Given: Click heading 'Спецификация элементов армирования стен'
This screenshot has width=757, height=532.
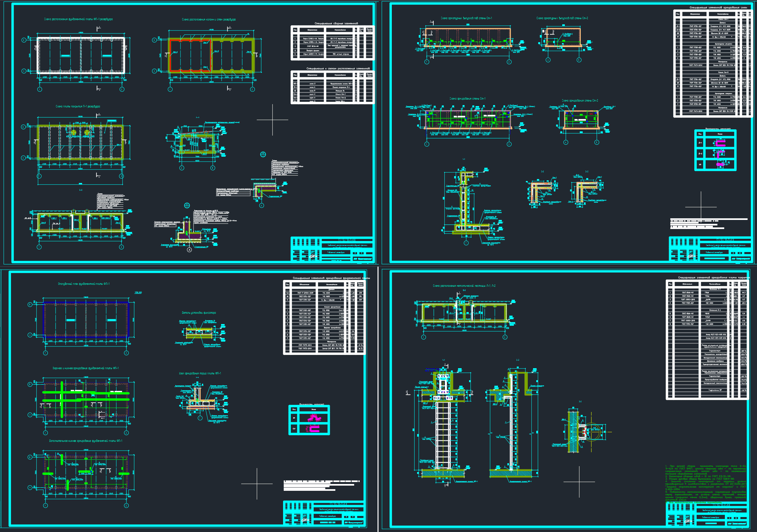Looking at the screenshot, I should [718, 7].
